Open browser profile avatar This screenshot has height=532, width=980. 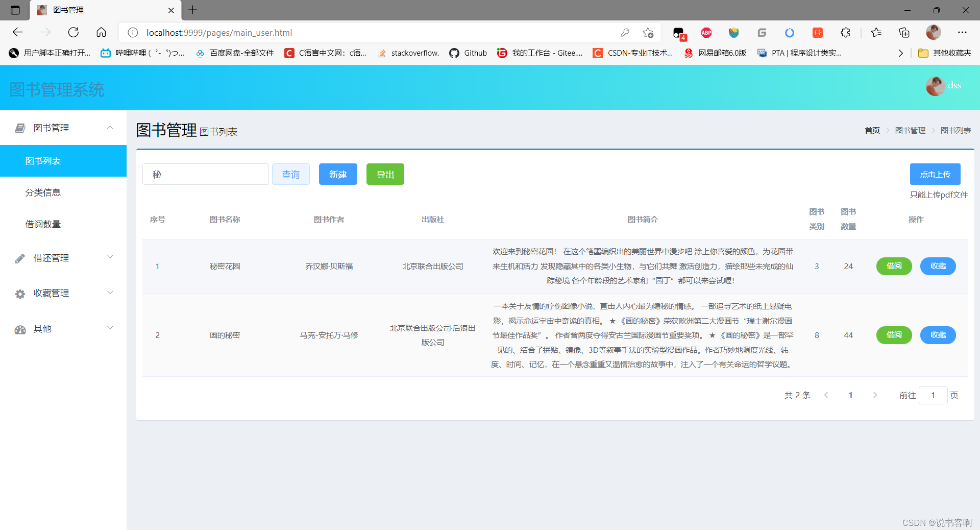click(x=934, y=32)
